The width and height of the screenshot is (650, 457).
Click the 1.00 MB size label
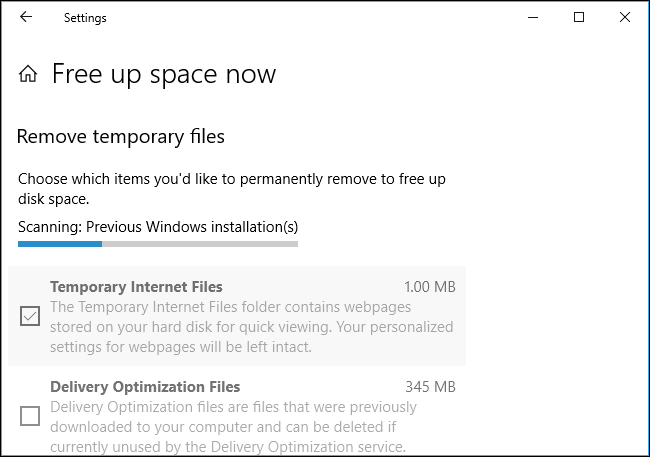tap(430, 287)
